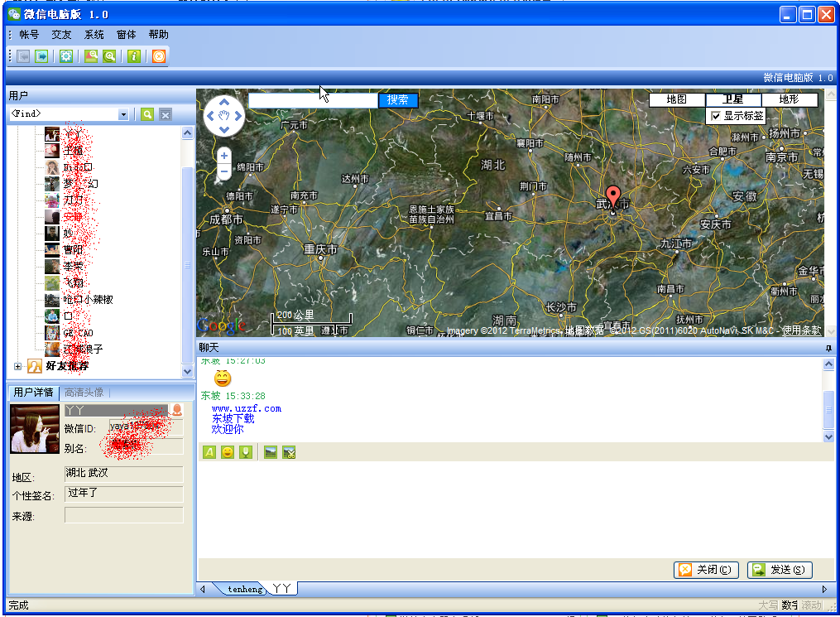Switch the map to 地形 view
The image size is (840, 617).
[790, 99]
